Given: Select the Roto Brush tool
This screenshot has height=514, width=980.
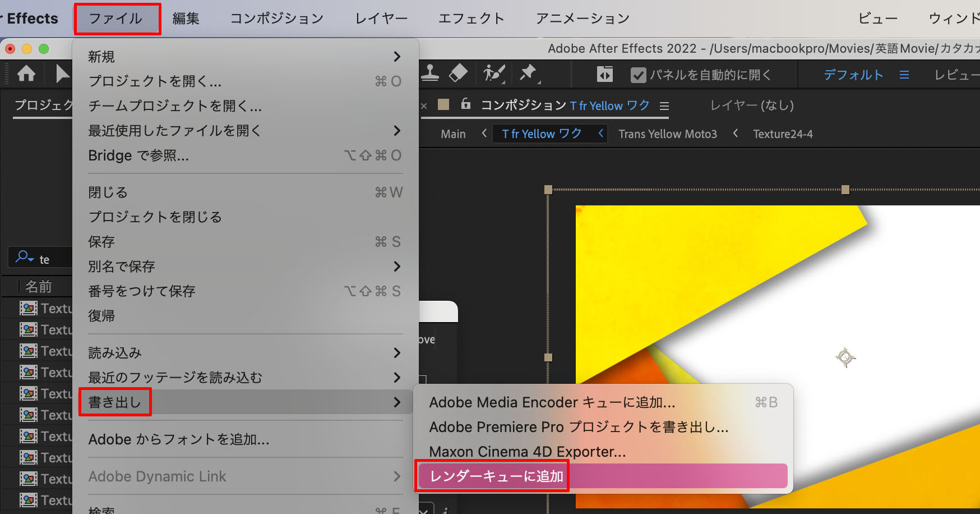Looking at the screenshot, I should 493,74.
